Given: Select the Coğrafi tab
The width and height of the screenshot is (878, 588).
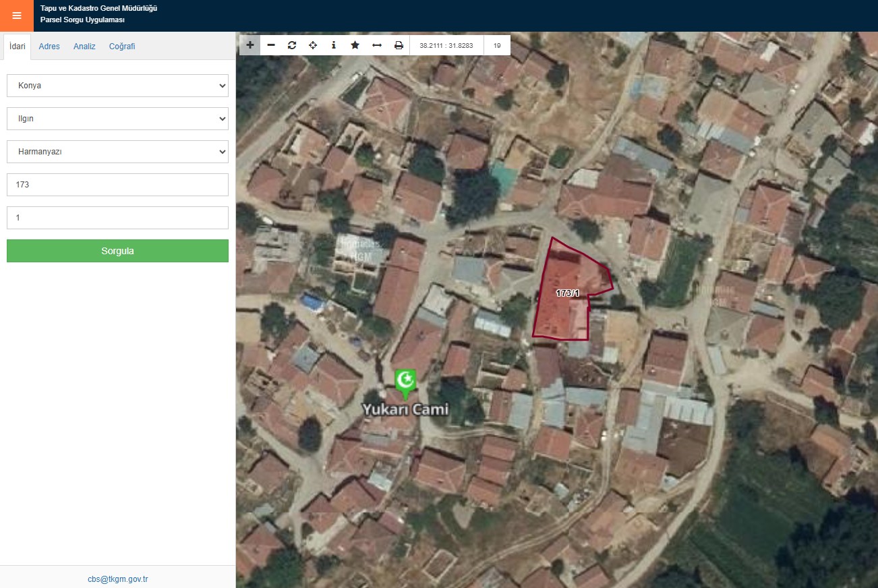Looking at the screenshot, I should coord(122,47).
